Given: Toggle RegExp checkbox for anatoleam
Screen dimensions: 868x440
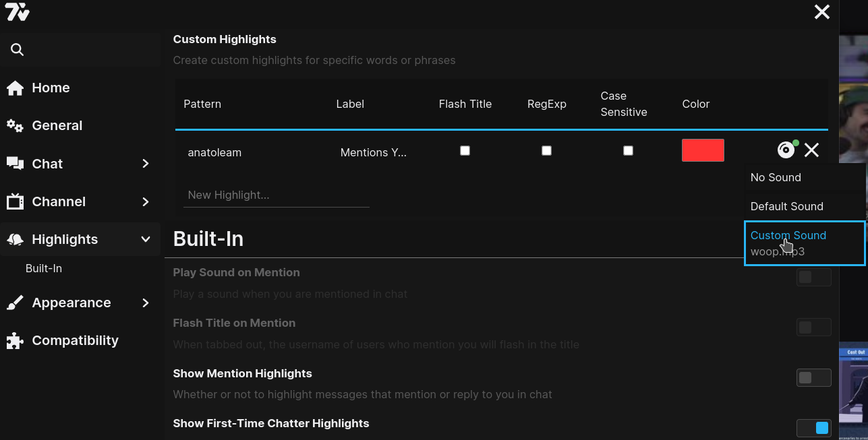Looking at the screenshot, I should (546, 151).
